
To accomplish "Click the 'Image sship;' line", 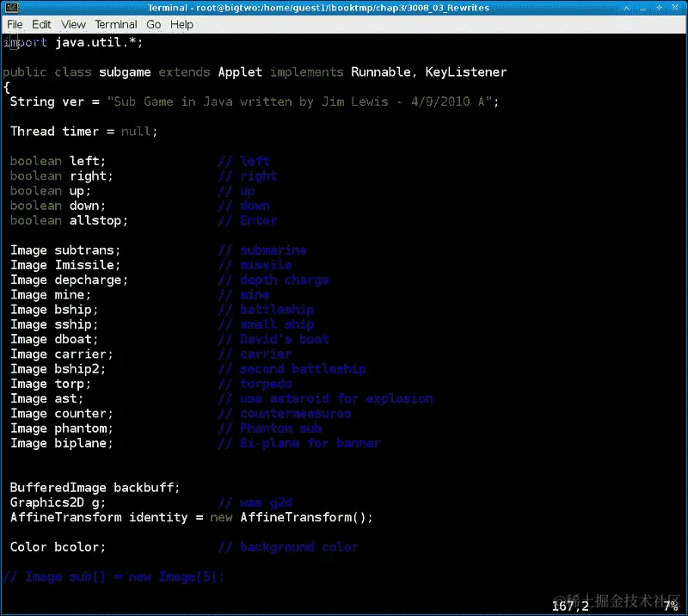I will (54, 324).
